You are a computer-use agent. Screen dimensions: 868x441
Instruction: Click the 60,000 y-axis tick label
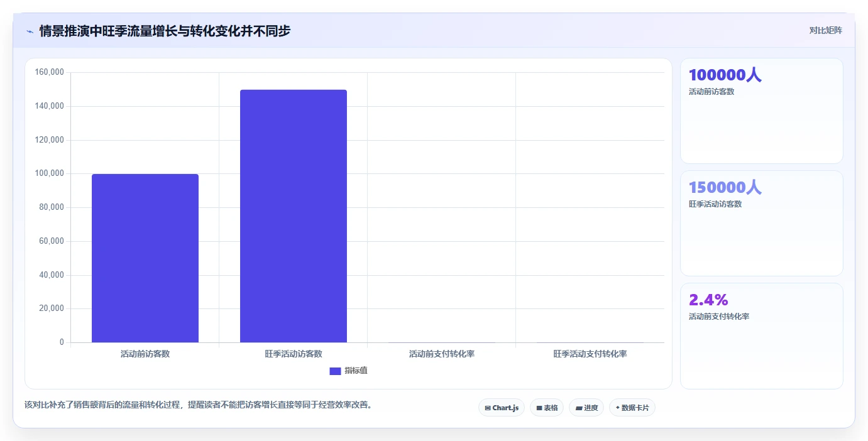(x=52, y=241)
